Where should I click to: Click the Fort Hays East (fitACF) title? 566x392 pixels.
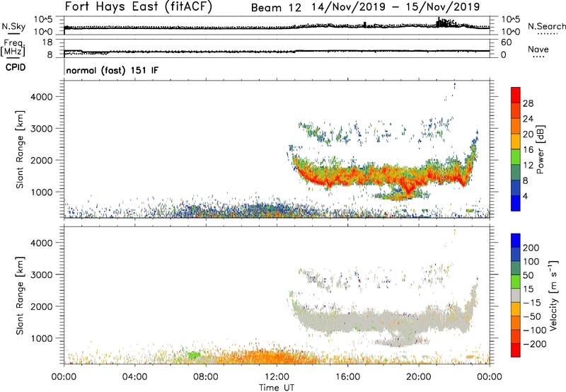coord(139,7)
